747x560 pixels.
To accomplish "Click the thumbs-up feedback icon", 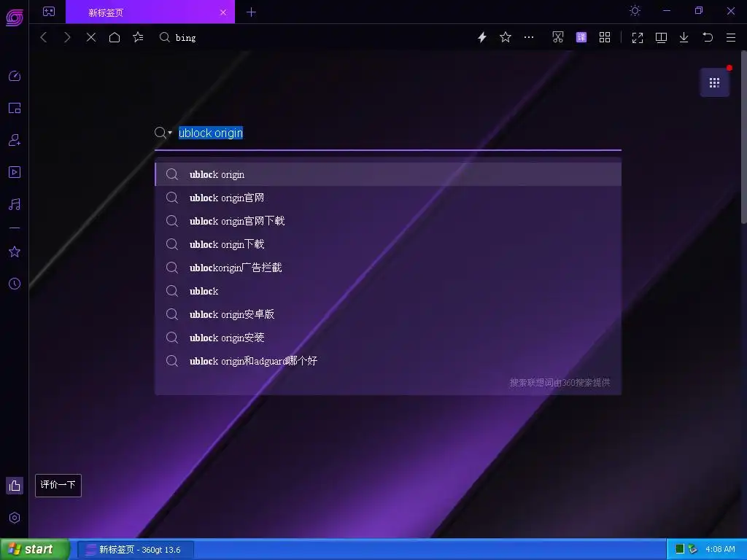I will tap(15, 486).
